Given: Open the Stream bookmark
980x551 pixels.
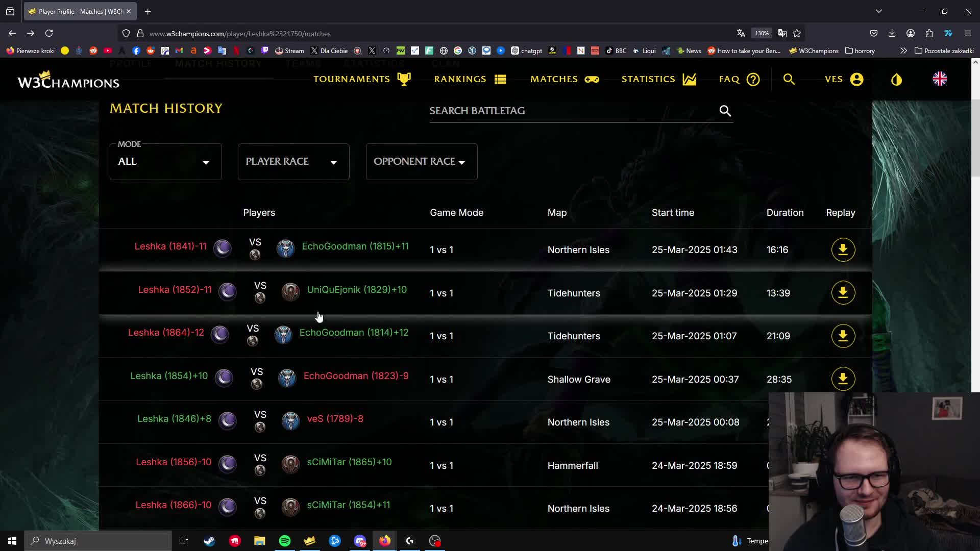Looking at the screenshot, I should (289, 51).
